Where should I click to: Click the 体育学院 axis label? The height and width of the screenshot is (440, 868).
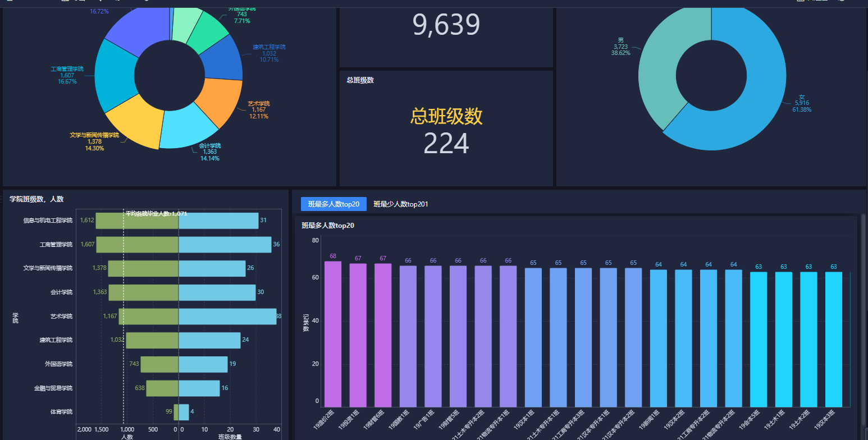click(x=61, y=412)
